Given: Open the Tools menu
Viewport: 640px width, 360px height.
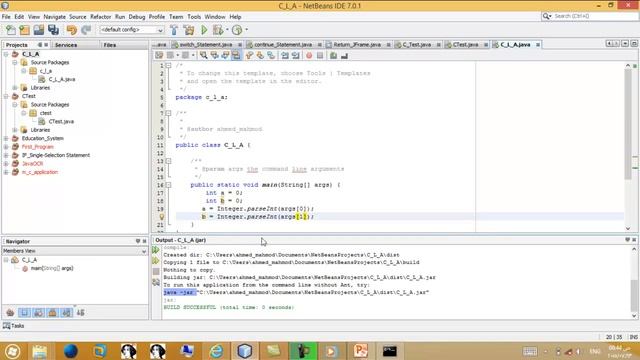Looking at the screenshot, I should (194, 17).
